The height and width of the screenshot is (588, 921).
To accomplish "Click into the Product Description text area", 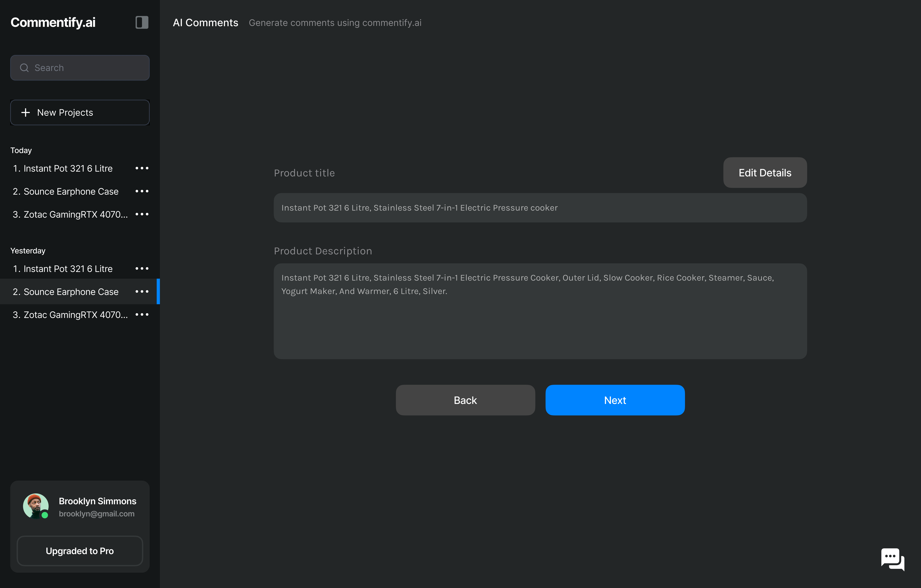I will coord(540,311).
